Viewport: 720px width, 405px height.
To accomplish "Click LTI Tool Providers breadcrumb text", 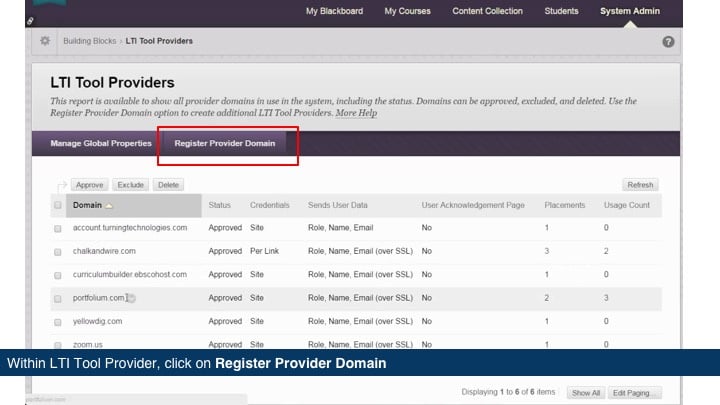I will click(159, 41).
